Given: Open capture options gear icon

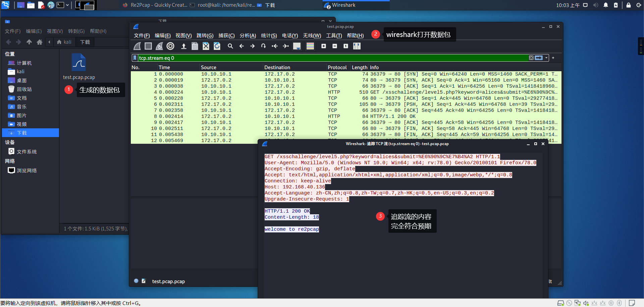Looking at the screenshot, I should coord(170,46).
